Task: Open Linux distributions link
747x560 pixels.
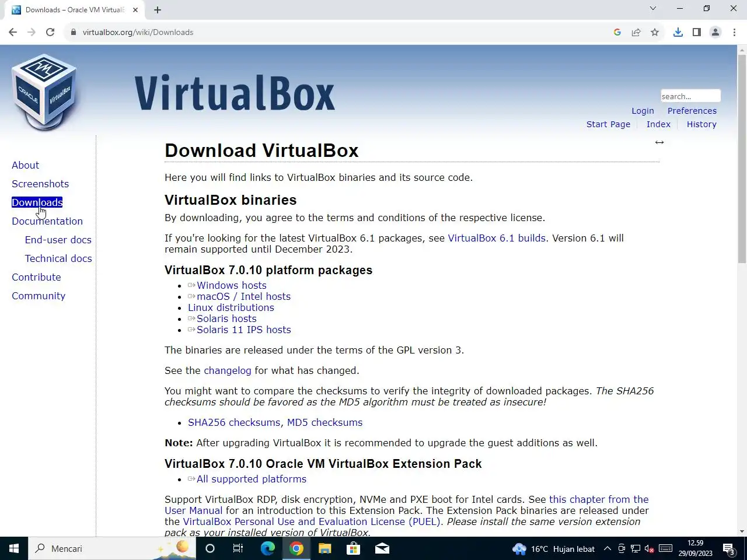Action: point(231,307)
